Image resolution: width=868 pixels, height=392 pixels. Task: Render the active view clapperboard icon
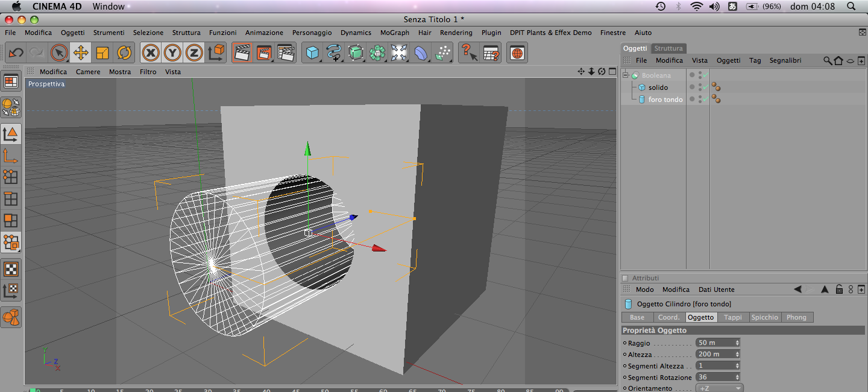click(242, 53)
